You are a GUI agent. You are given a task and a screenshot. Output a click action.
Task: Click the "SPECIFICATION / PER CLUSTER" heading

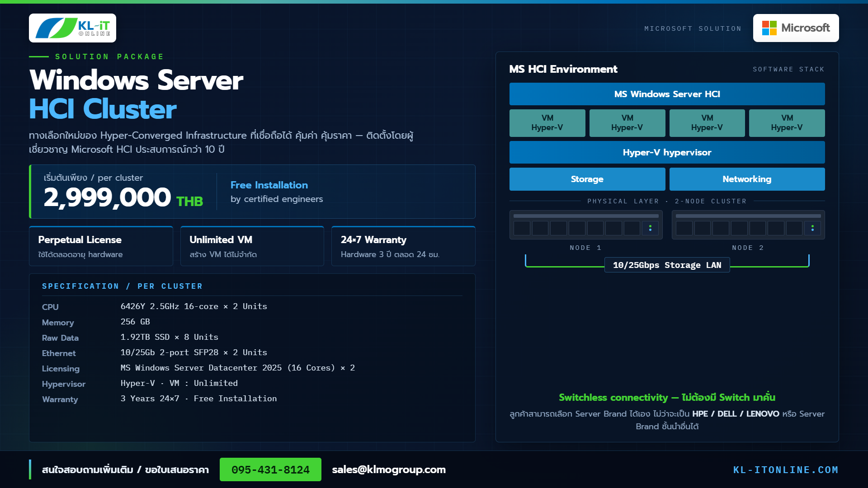(x=122, y=286)
